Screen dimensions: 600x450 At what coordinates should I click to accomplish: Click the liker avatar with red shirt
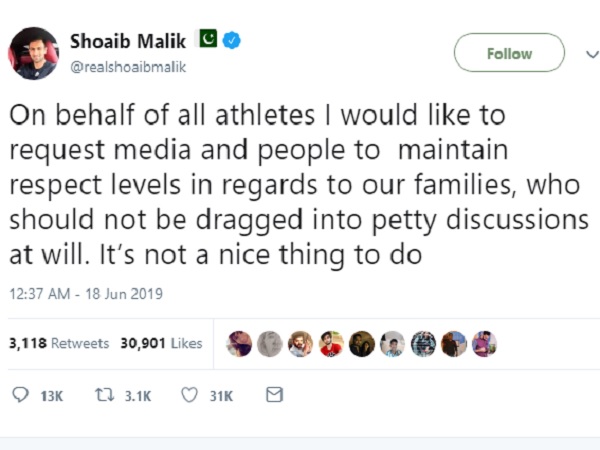pyautogui.click(x=331, y=344)
